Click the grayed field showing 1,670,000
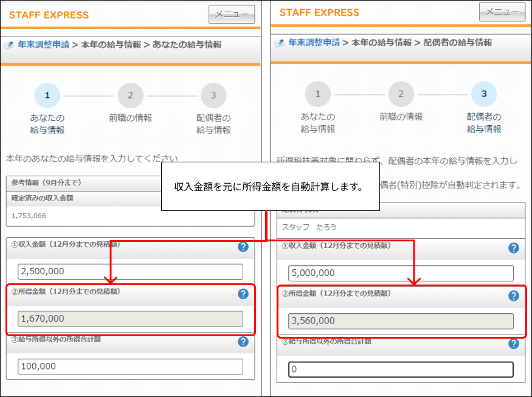The image size is (532, 397). (130, 319)
